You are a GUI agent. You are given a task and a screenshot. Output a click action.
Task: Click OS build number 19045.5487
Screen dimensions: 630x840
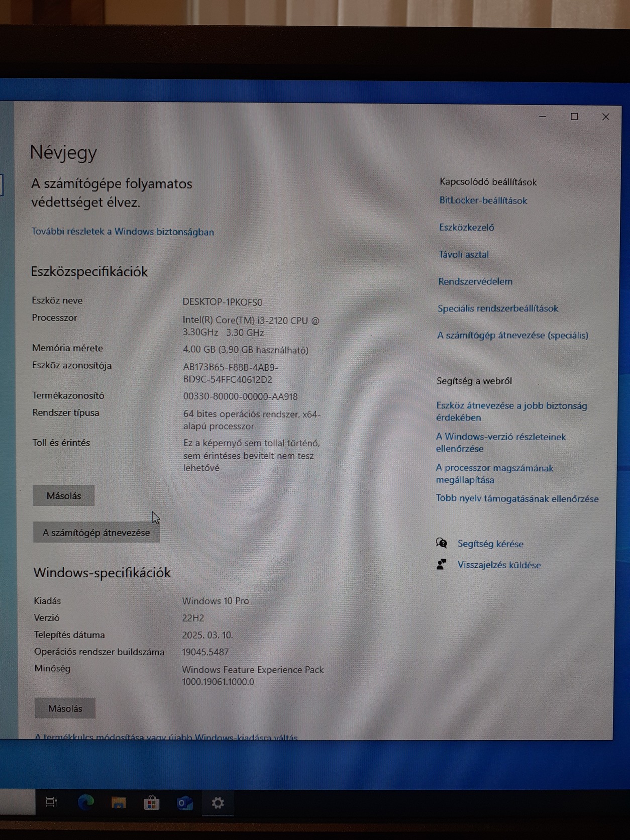click(205, 652)
